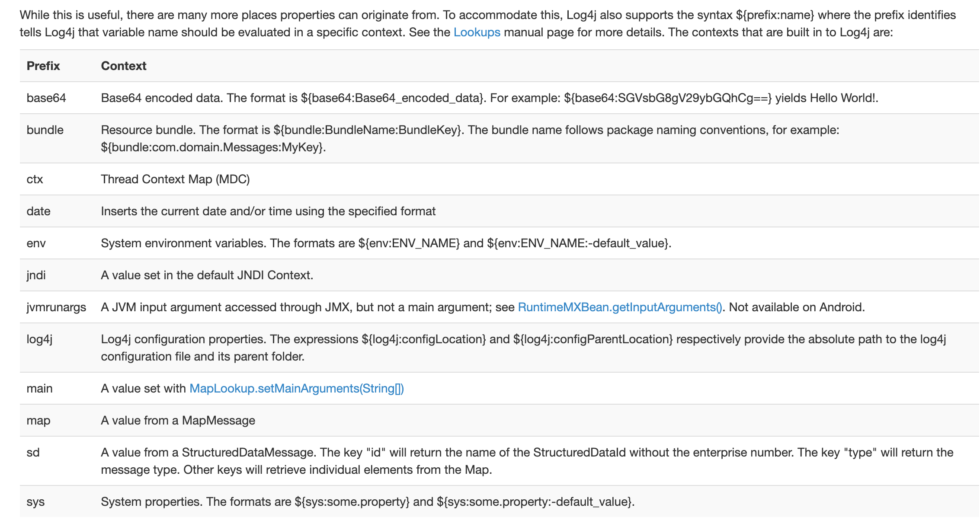Select the env prefix cell
Viewport: 980px width, 530px height.
36,243
